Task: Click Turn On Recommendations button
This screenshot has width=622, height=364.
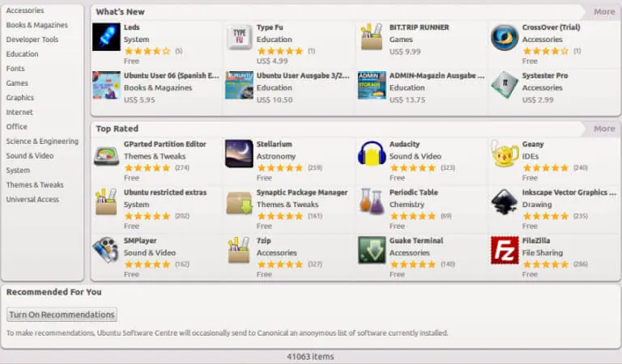Action: click(x=62, y=315)
